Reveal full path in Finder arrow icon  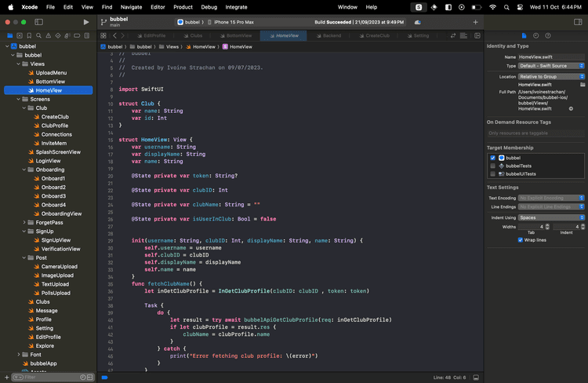coord(571,108)
